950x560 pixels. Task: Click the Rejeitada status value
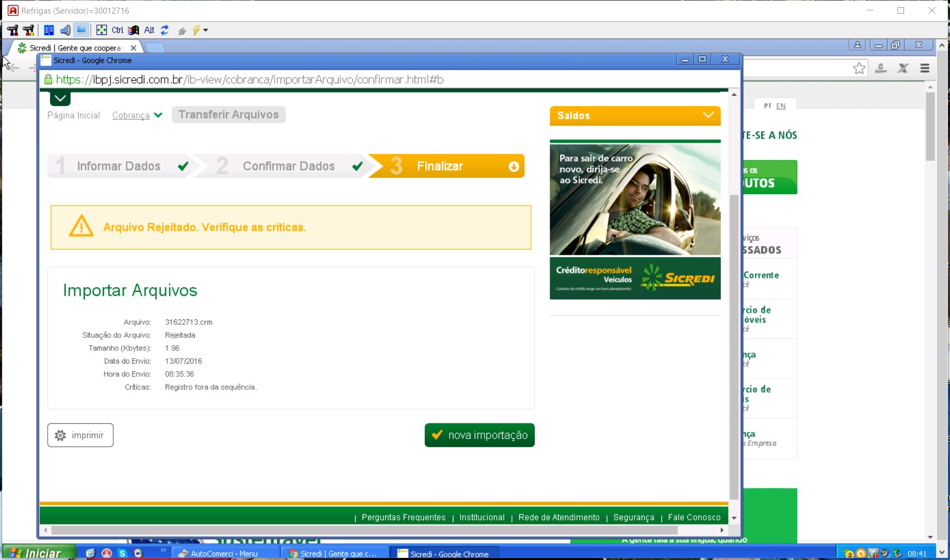click(180, 335)
